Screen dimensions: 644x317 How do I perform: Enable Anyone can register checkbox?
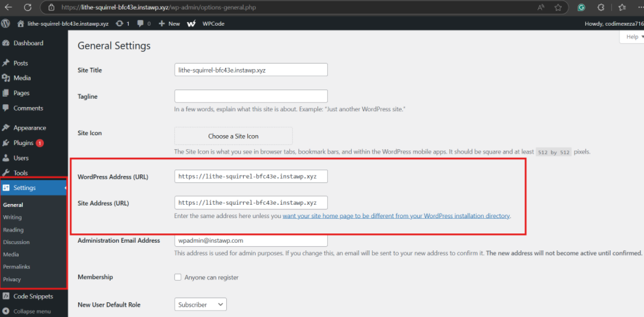(x=178, y=277)
